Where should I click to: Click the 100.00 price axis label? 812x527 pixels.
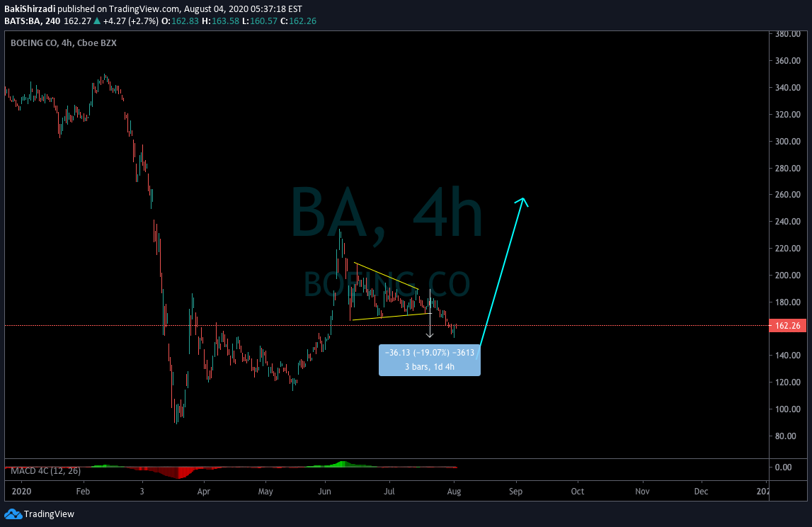(x=788, y=409)
